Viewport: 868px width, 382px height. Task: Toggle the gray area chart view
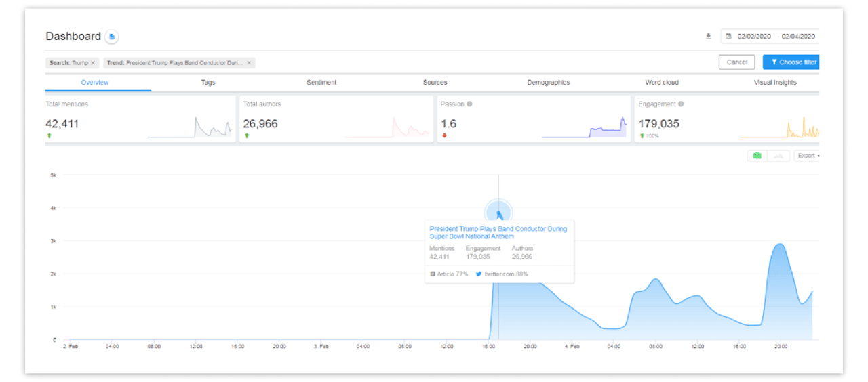pos(778,156)
